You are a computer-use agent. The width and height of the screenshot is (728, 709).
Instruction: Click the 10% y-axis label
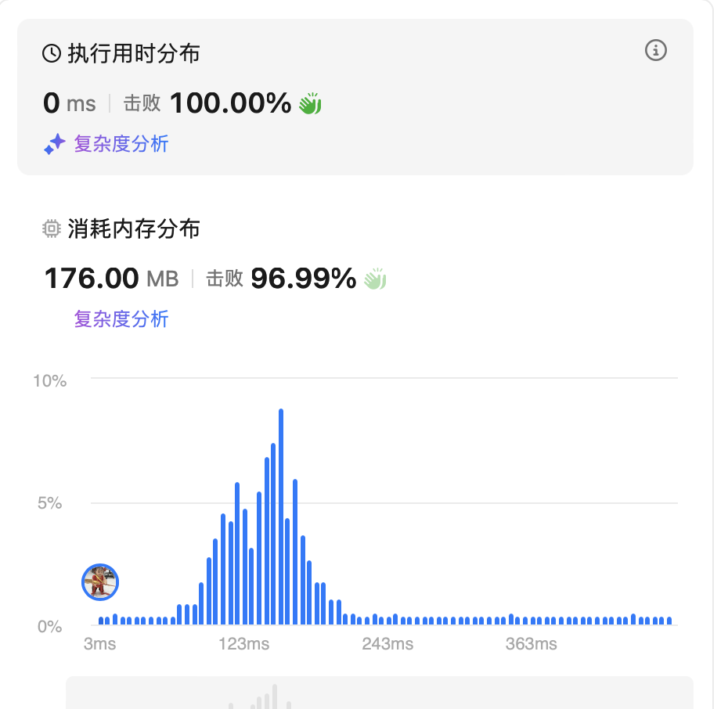click(x=49, y=381)
